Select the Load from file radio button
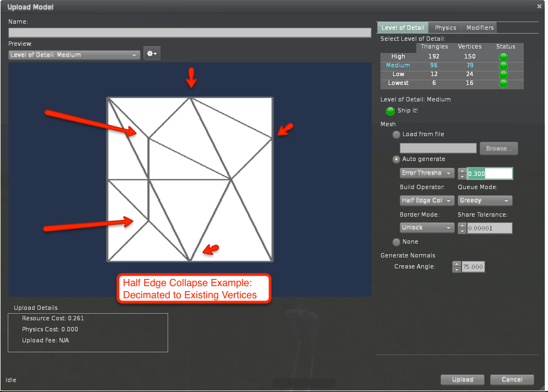Screen dimensions: 548x392 click(396, 135)
